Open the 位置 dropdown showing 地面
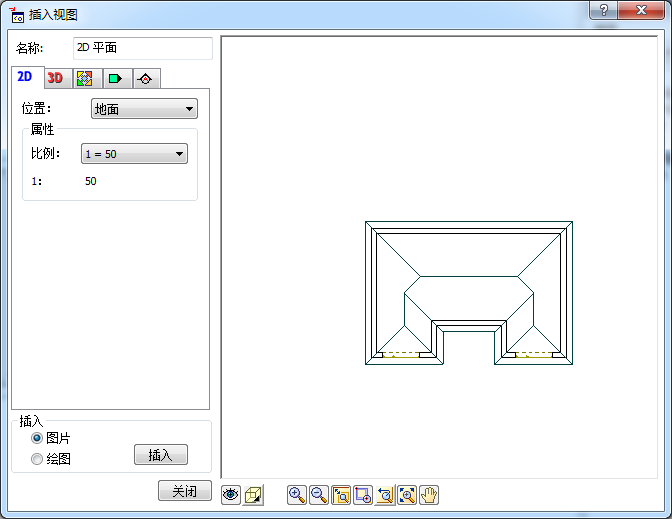 (x=144, y=109)
